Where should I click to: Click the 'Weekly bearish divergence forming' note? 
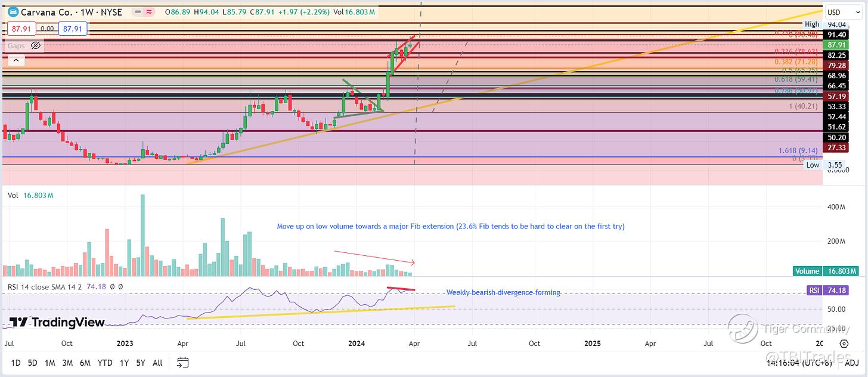(x=503, y=292)
